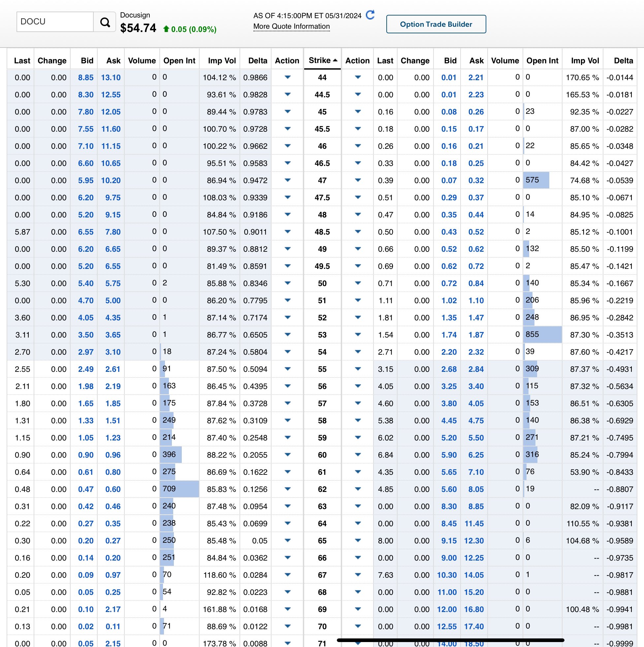Click the search magnifier icon
The image size is (644, 647).
click(105, 22)
